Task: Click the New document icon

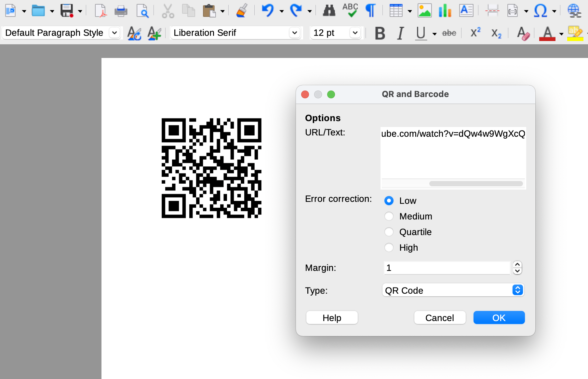Action: coord(11,11)
